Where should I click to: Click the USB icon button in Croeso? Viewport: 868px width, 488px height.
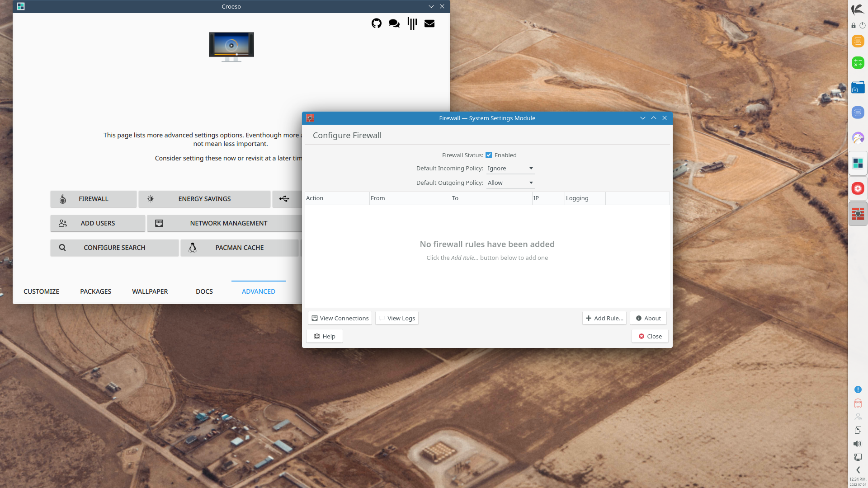coord(287,199)
